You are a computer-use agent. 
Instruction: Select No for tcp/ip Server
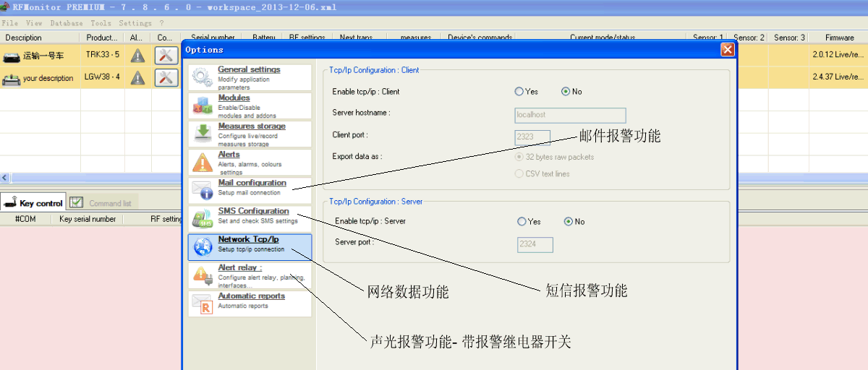click(568, 222)
